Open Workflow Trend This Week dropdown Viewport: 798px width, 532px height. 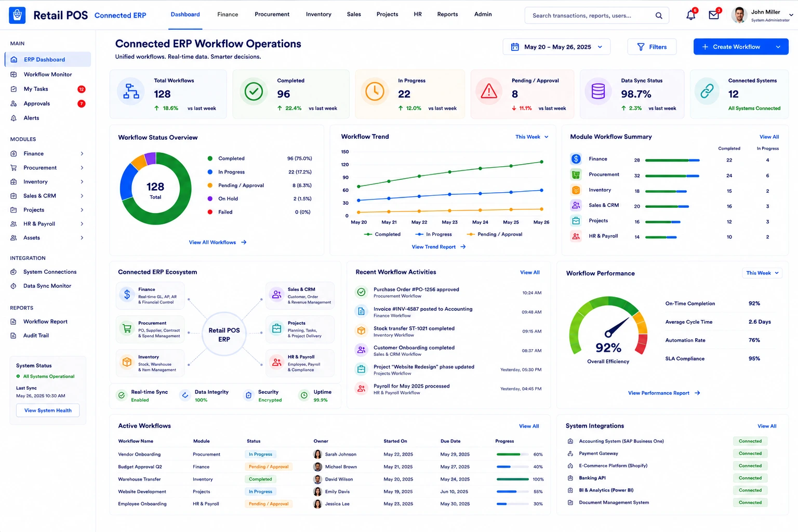(x=531, y=137)
